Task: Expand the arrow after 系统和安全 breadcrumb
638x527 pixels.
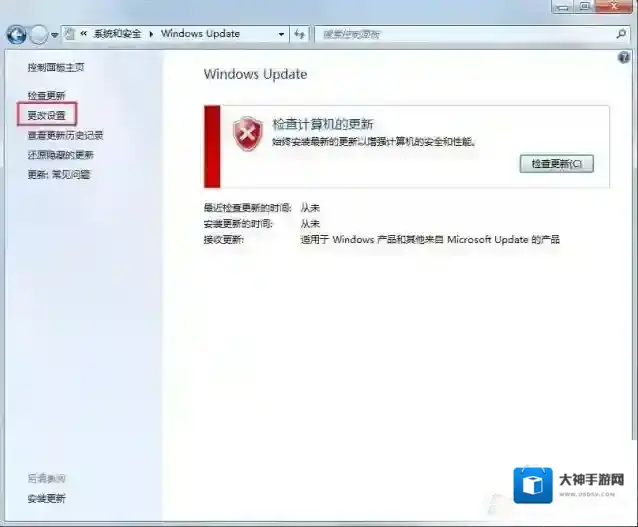Action: pyautogui.click(x=151, y=34)
